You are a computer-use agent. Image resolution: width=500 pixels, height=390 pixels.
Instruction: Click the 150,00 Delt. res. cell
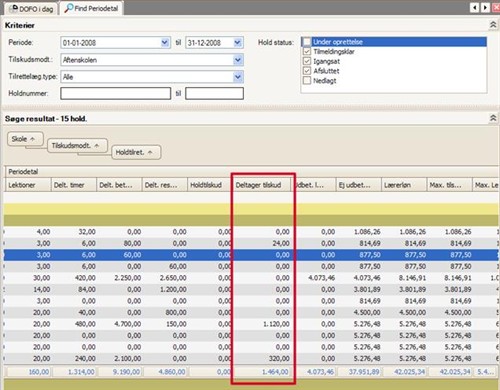point(164,324)
